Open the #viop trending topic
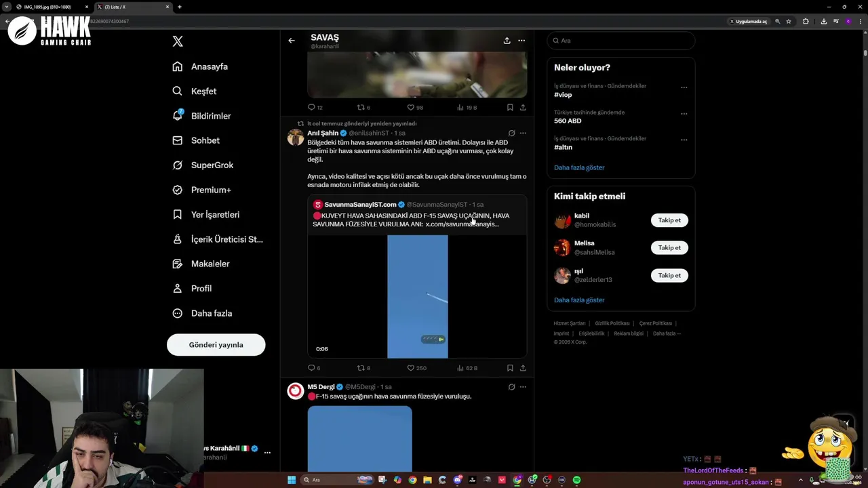 coord(563,95)
